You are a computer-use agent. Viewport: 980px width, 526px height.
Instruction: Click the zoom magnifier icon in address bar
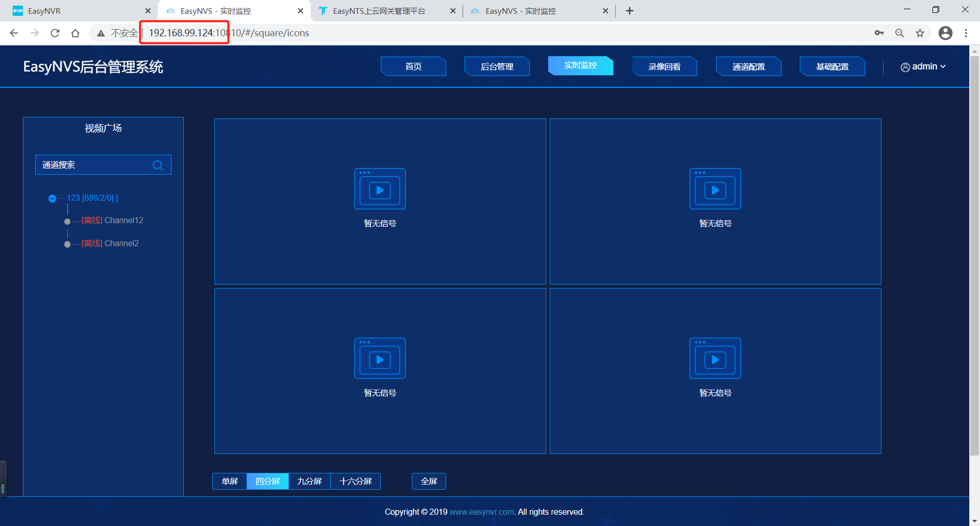tap(899, 33)
